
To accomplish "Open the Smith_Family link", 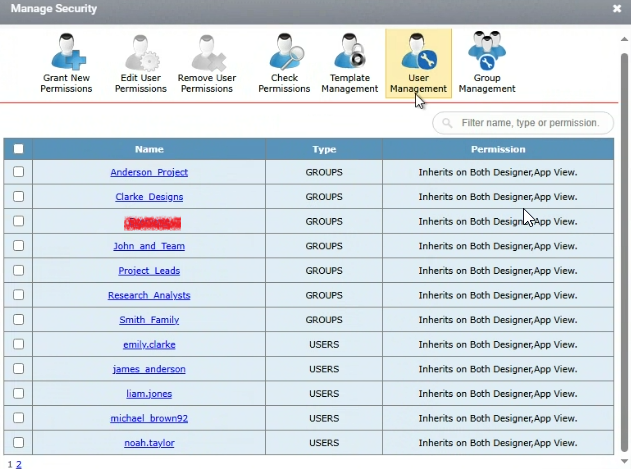I will click(x=149, y=320).
